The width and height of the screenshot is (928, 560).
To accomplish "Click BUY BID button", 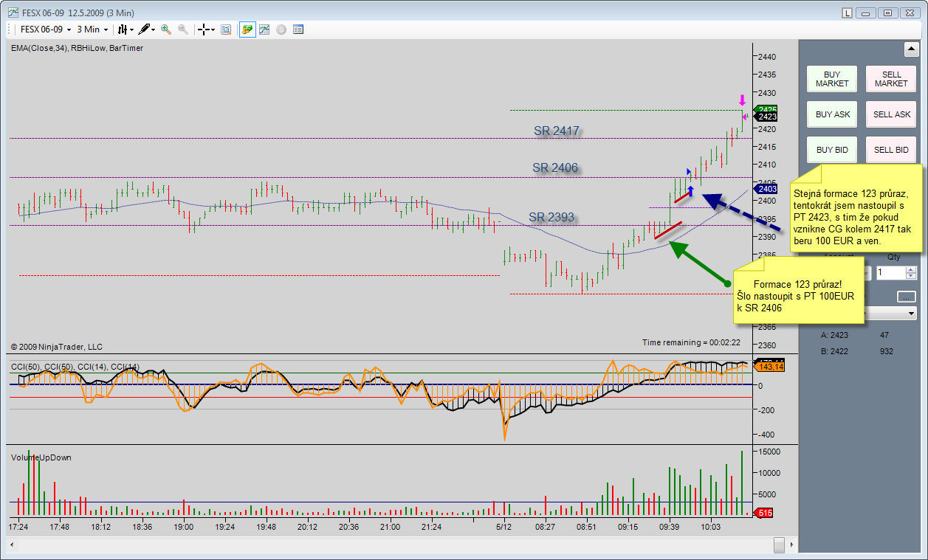I will pyautogui.click(x=832, y=150).
